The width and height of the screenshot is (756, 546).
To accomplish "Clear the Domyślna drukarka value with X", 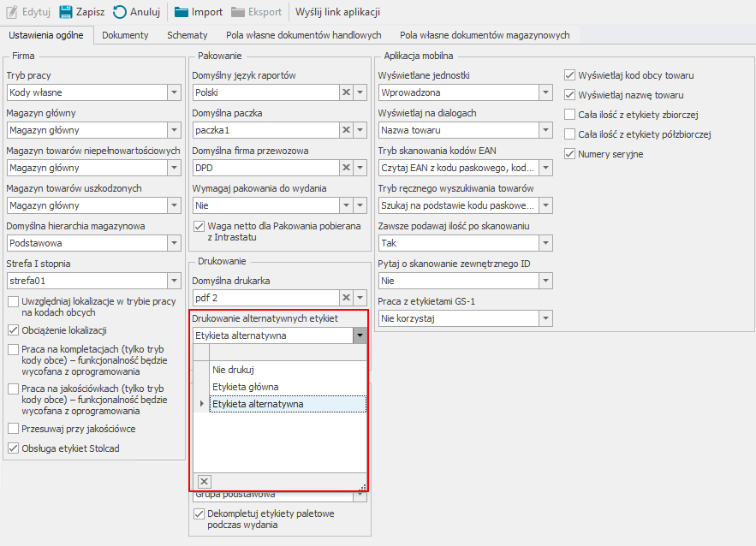I will (346, 298).
